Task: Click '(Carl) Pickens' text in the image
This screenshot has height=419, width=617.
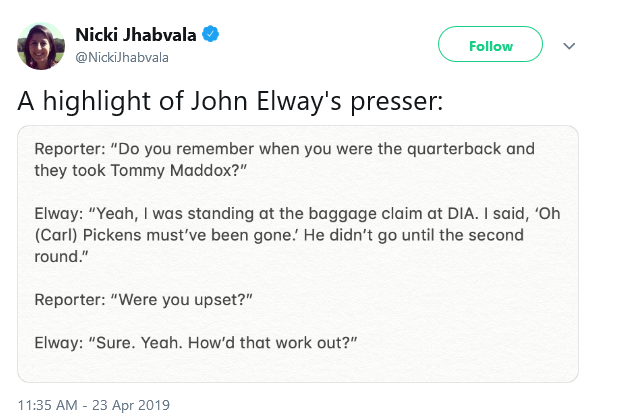Action: tap(89, 235)
